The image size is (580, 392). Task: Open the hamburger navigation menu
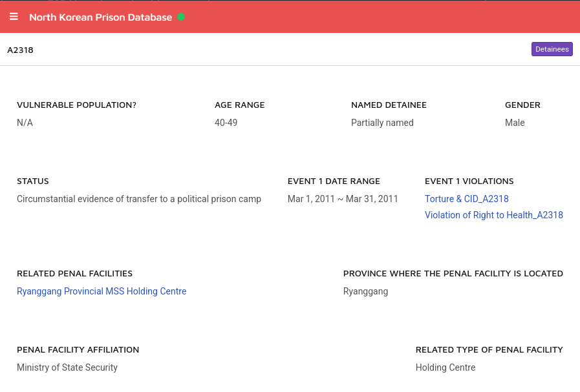click(14, 17)
